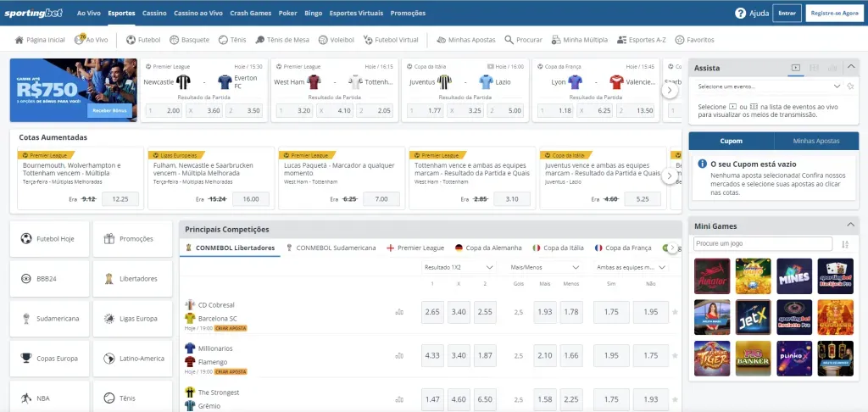Open statistics icon for CD Cobresal match
The height and width of the screenshot is (412, 868).
(x=399, y=312)
